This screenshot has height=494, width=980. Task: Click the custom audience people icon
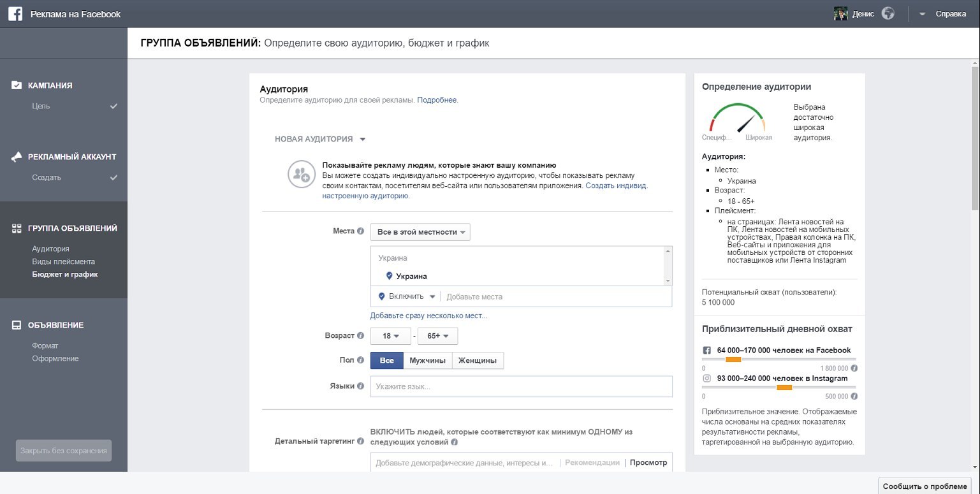click(x=300, y=174)
